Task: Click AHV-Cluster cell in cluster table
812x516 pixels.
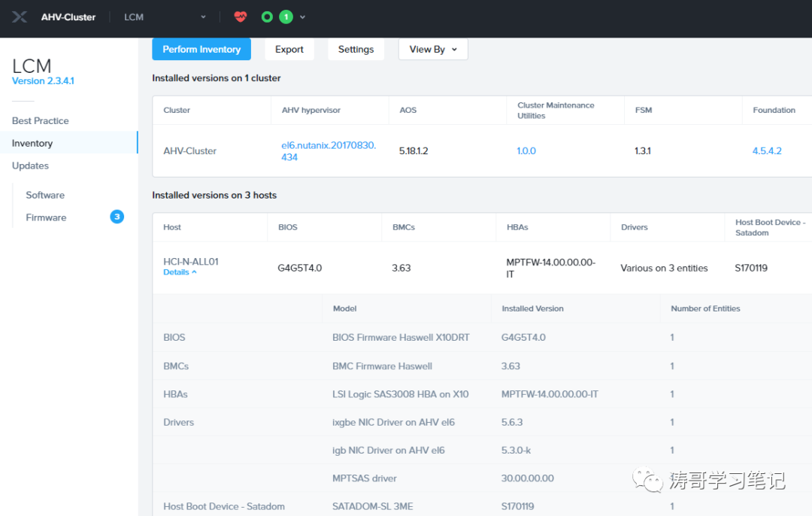Action: pos(189,150)
